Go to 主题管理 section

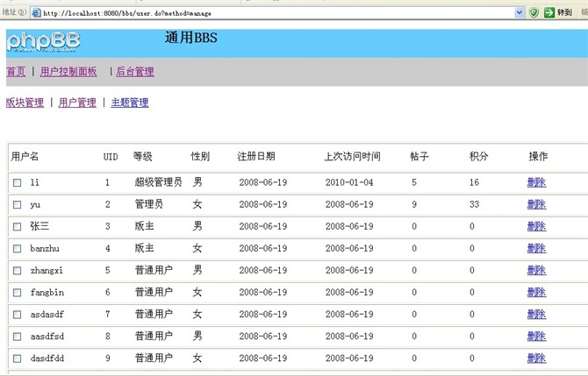point(130,103)
